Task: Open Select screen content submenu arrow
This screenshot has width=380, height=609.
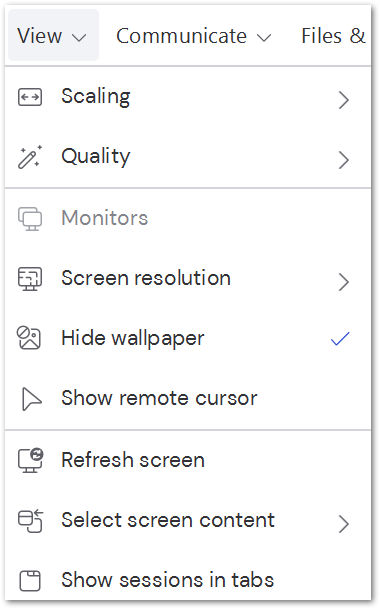Action: click(343, 524)
